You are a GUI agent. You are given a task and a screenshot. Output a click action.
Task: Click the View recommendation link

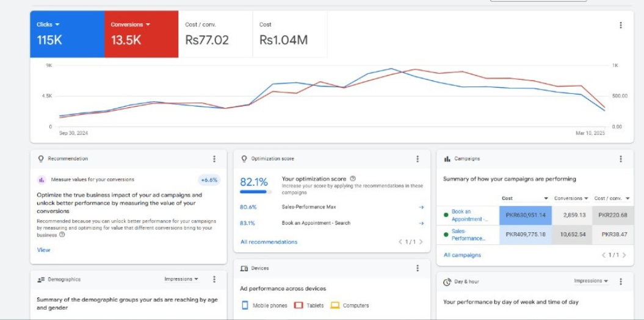(x=43, y=250)
